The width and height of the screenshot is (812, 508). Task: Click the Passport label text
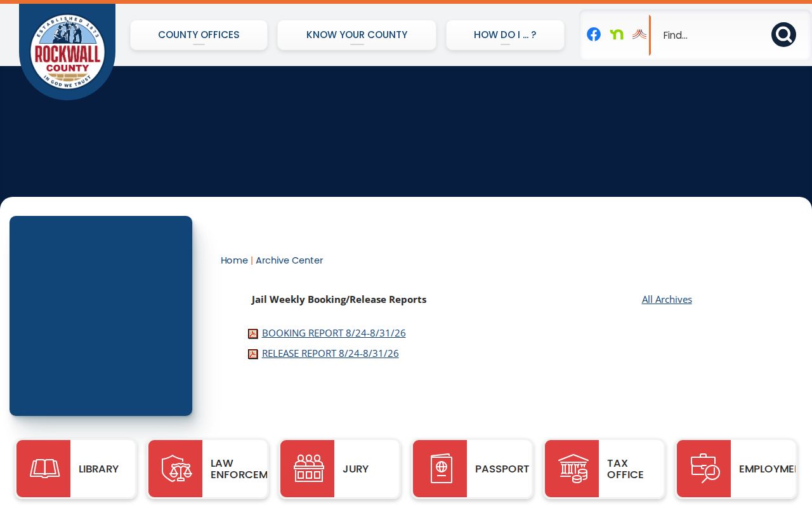pyautogui.click(x=502, y=469)
